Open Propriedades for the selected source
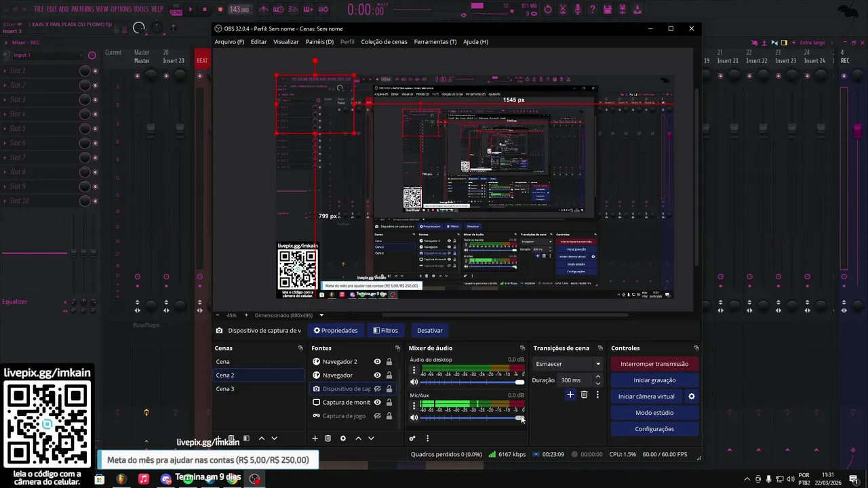 [335, 331]
